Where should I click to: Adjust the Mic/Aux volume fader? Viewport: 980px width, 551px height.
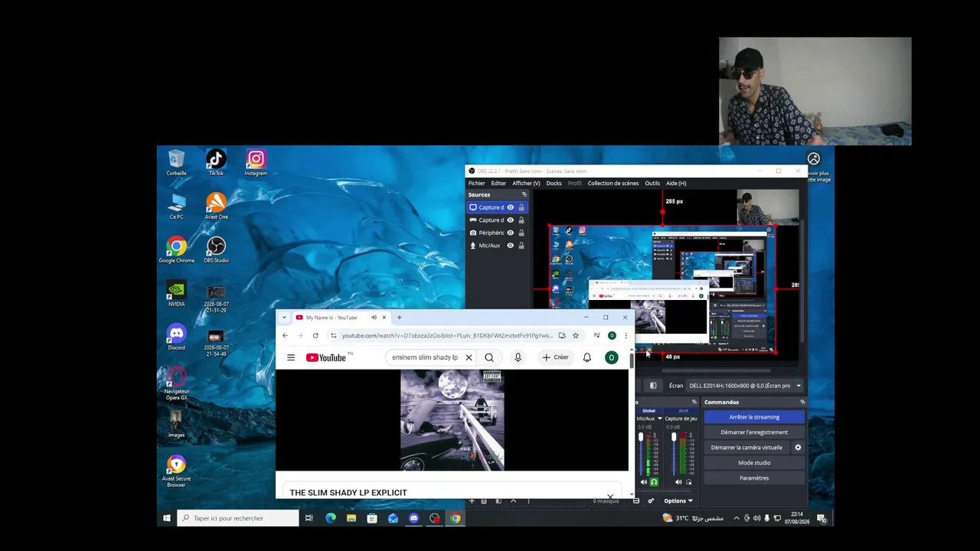coord(641,438)
